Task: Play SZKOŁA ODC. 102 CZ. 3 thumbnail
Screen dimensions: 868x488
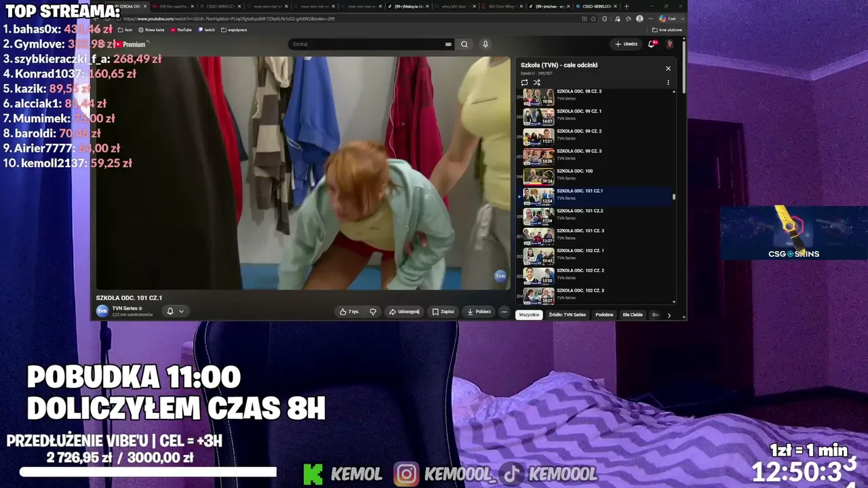Action: tap(538, 296)
